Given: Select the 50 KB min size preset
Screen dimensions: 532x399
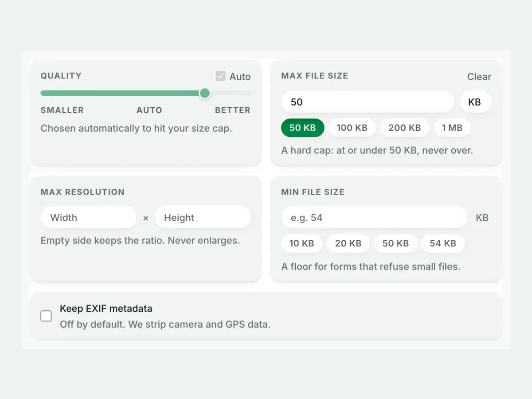Looking at the screenshot, I should coord(395,243).
